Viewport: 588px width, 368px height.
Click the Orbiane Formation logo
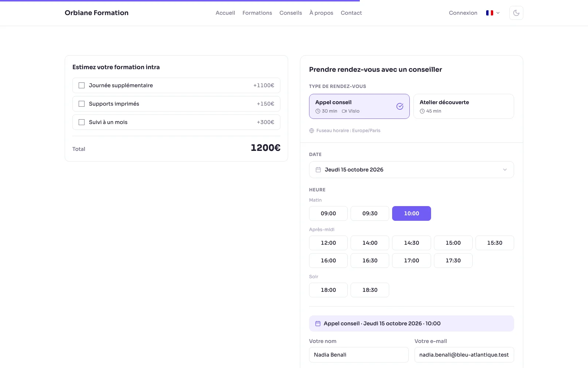pos(97,13)
